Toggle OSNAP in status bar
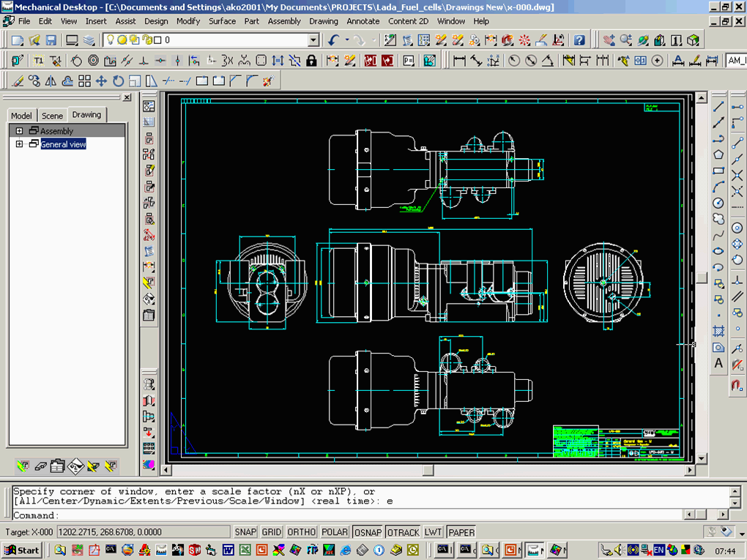Viewport: 747px width, 560px height. click(368, 532)
